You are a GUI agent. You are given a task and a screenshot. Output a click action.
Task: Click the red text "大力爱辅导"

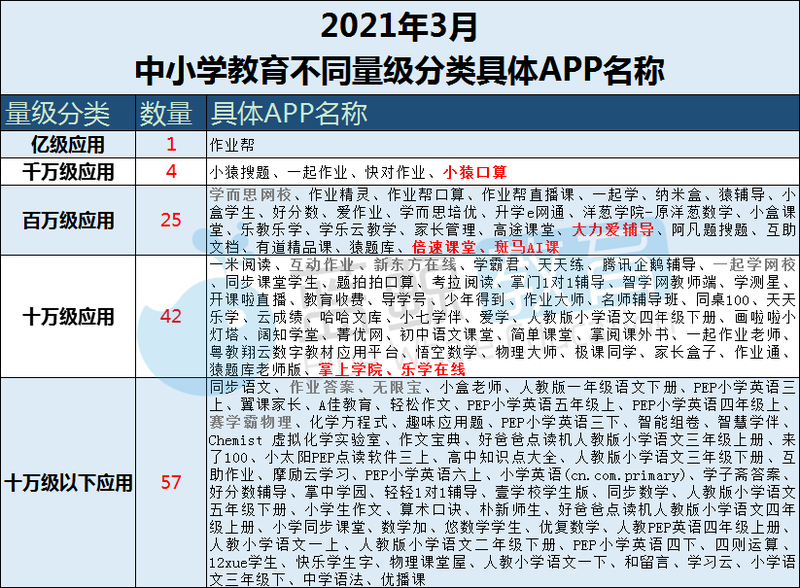tap(613, 230)
